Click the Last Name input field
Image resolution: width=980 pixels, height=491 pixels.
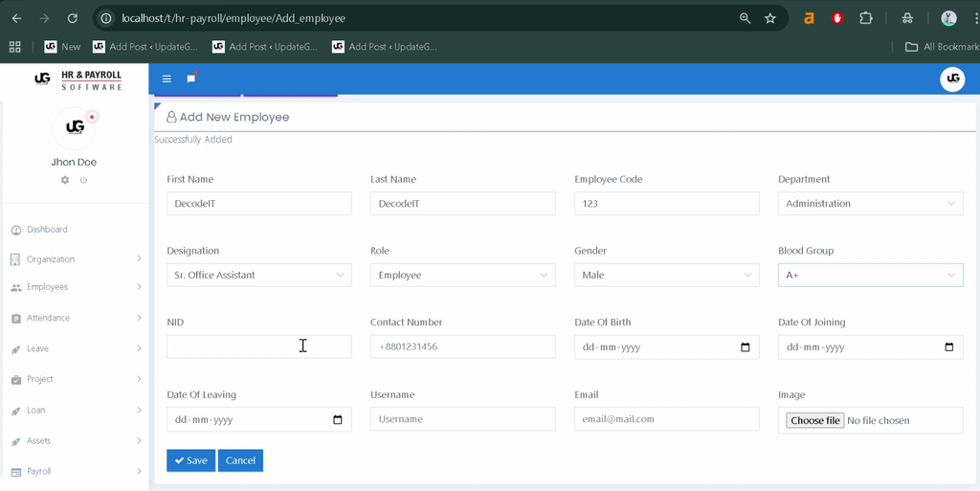462,204
